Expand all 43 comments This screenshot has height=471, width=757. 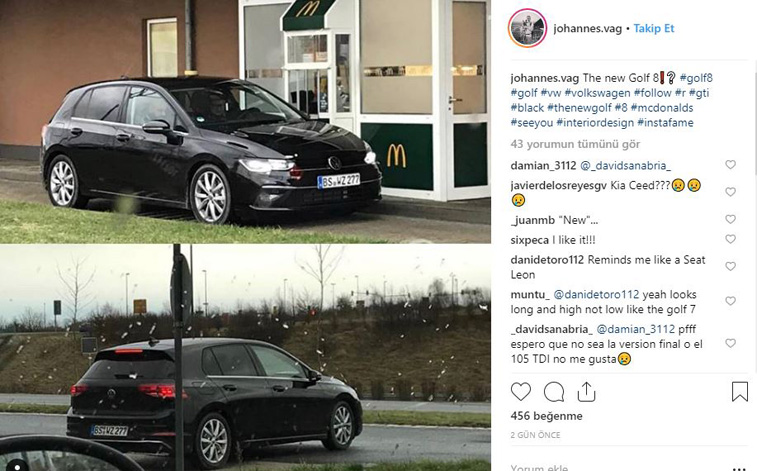pyautogui.click(x=575, y=144)
